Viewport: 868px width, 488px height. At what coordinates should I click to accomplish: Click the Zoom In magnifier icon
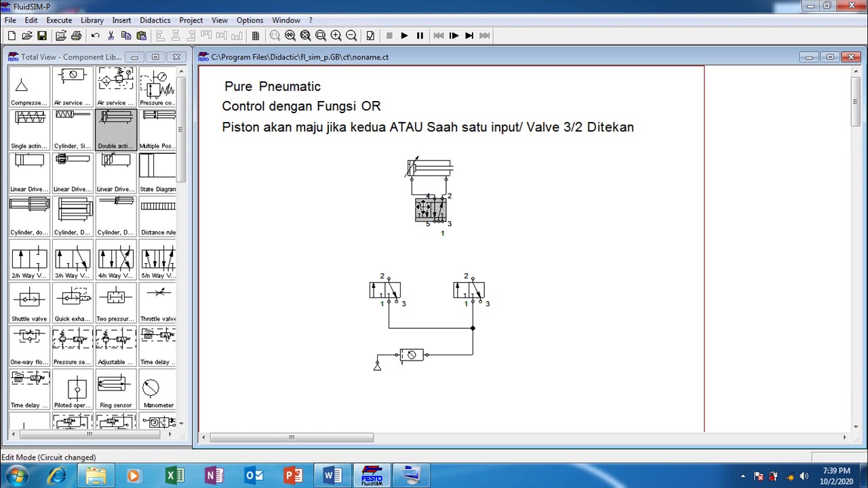point(336,36)
